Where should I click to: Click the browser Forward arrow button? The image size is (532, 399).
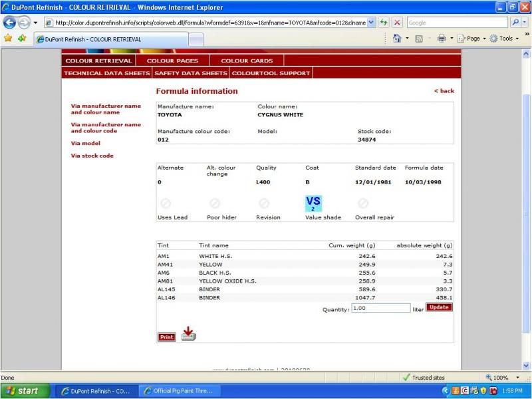pyautogui.click(x=24, y=23)
